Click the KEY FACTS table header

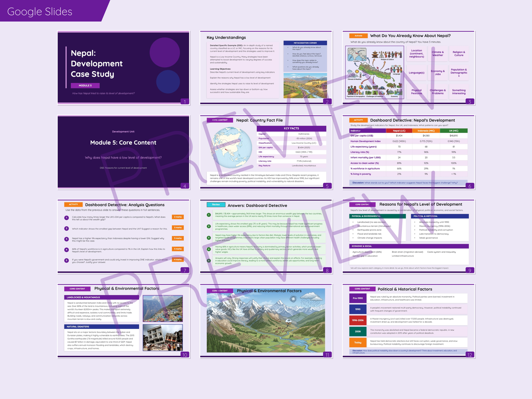291,128
